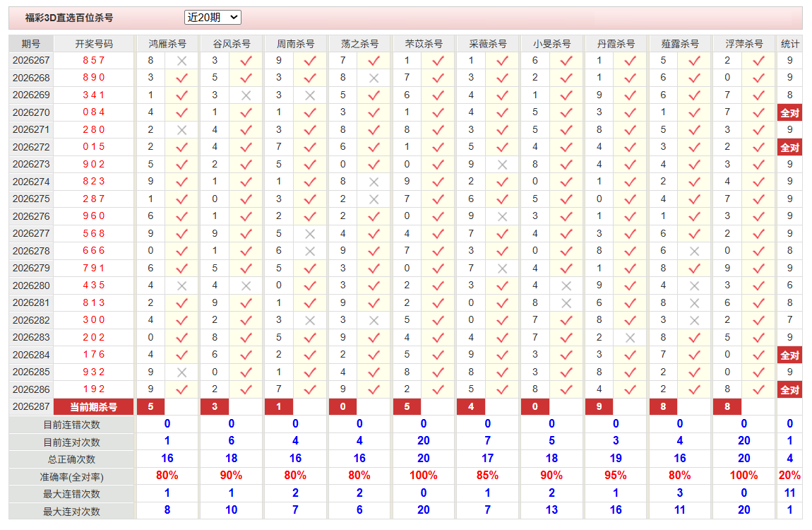Select the winning number 6 6 6
Viewport: 812px width, 530px height.
[94, 251]
